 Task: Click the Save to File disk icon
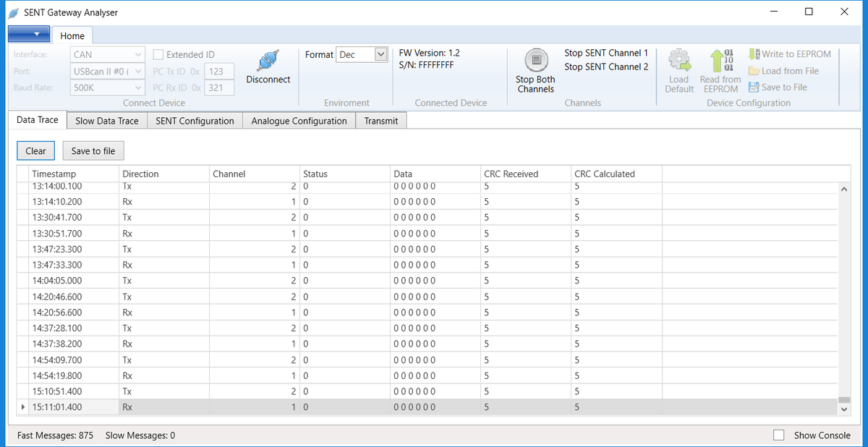754,88
